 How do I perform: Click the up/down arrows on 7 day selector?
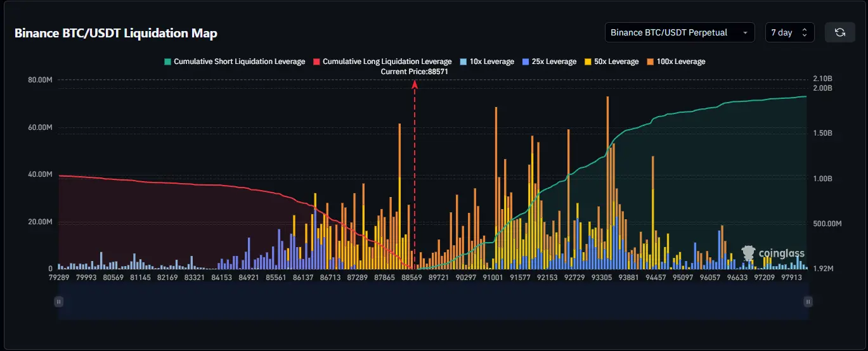pos(805,32)
